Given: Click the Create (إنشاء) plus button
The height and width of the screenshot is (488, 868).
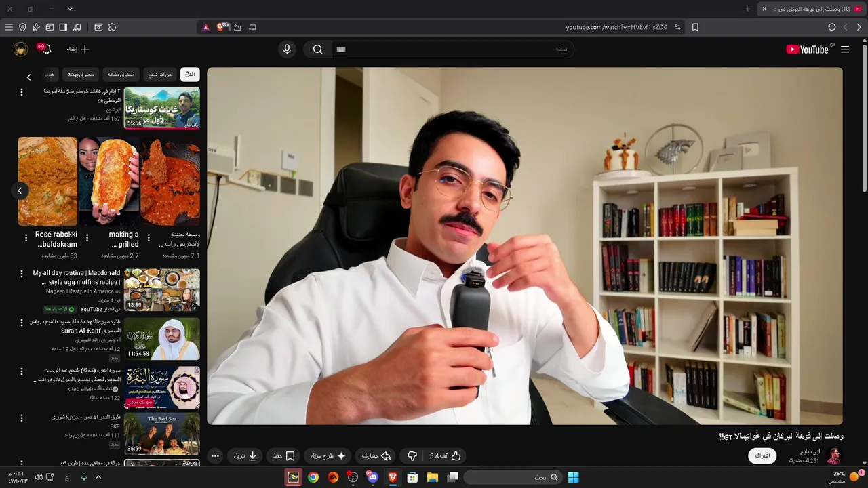Looking at the screenshot, I should [x=78, y=49].
